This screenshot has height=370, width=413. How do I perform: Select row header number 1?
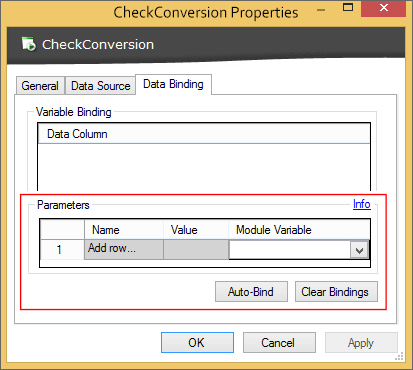[x=62, y=249]
